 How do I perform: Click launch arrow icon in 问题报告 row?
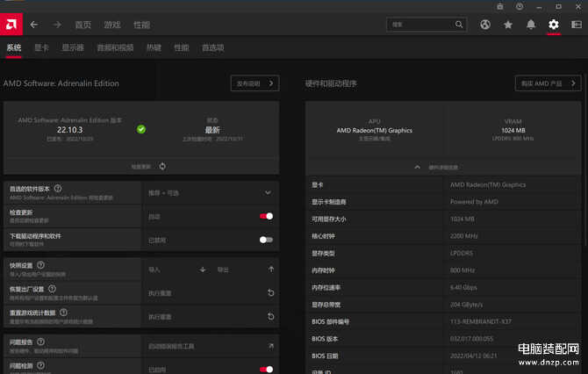point(271,346)
